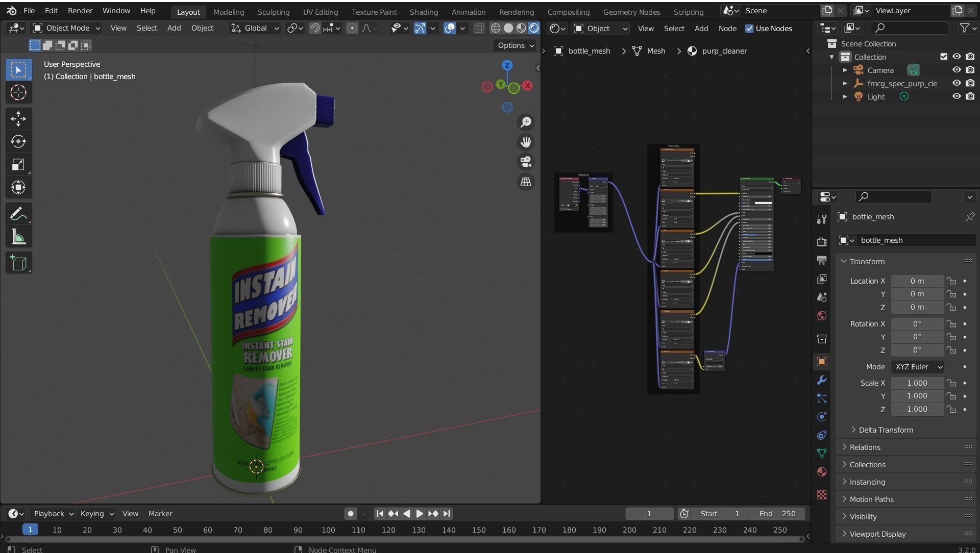Open the File menu
This screenshot has width=980, height=553.
point(29,11)
